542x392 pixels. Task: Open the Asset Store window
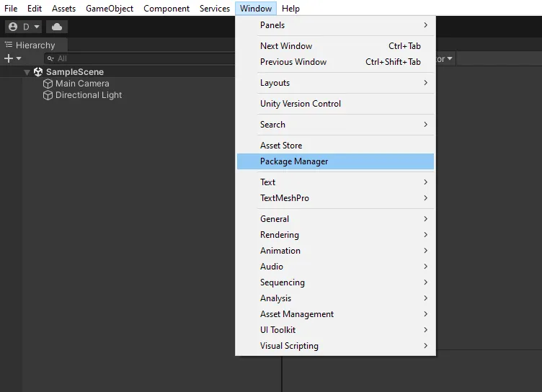click(335, 146)
